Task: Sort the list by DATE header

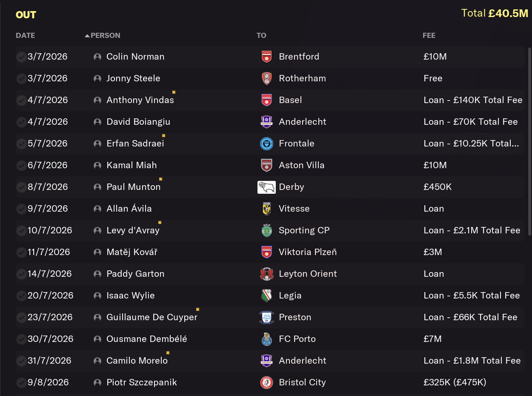Action: pos(26,35)
